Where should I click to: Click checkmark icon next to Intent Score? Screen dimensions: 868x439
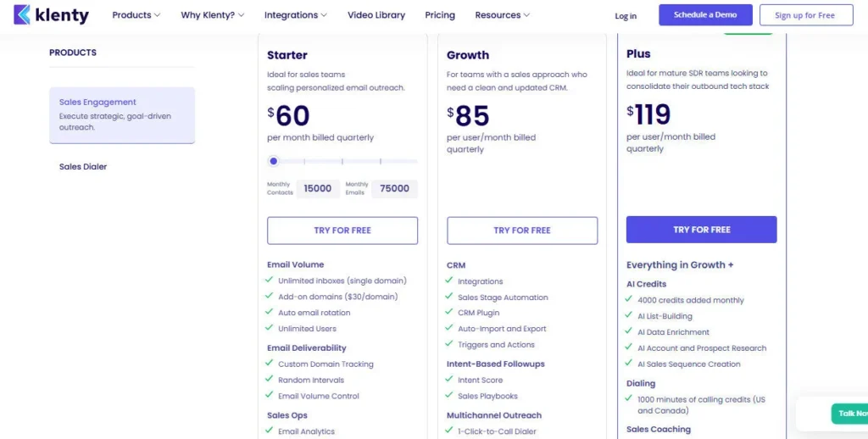coord(449,380)
